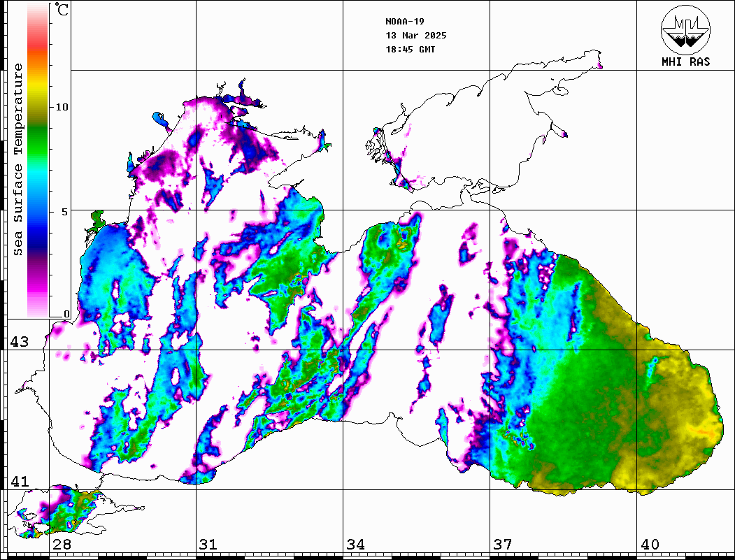
Task: Click the '°C' unit label
Action: click(62, 9)
